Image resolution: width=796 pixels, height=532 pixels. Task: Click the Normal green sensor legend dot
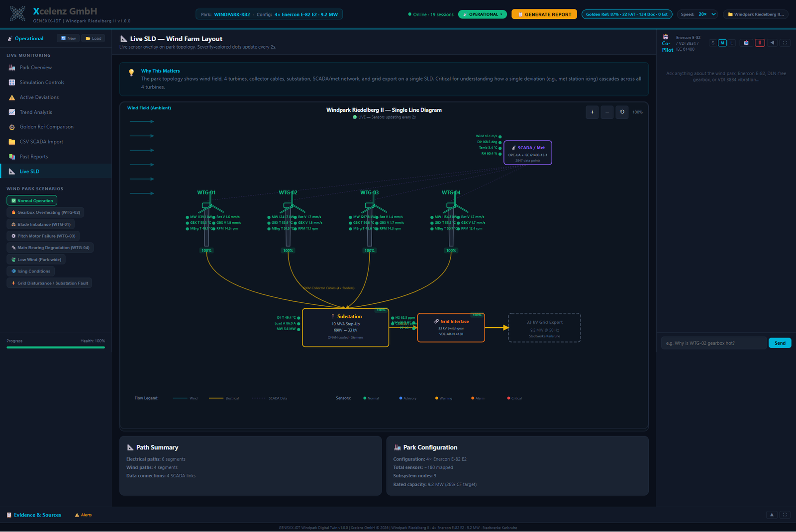click(x=365, y=398)
